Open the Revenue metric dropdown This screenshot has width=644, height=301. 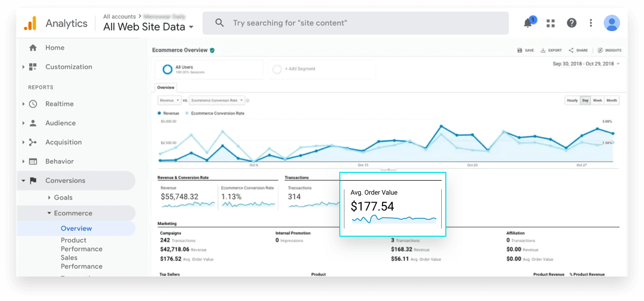[169, 100]
